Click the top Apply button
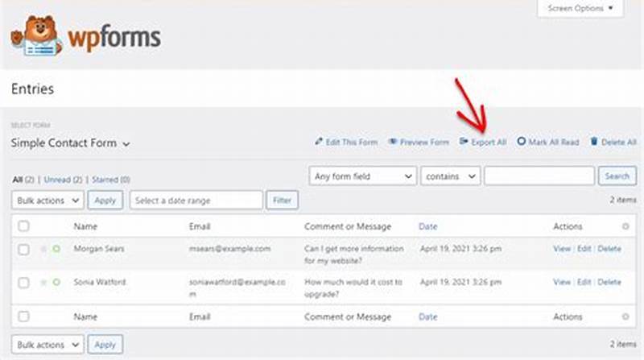The height and width of the screenshot is (360, 644). click(x=105, y=201)
